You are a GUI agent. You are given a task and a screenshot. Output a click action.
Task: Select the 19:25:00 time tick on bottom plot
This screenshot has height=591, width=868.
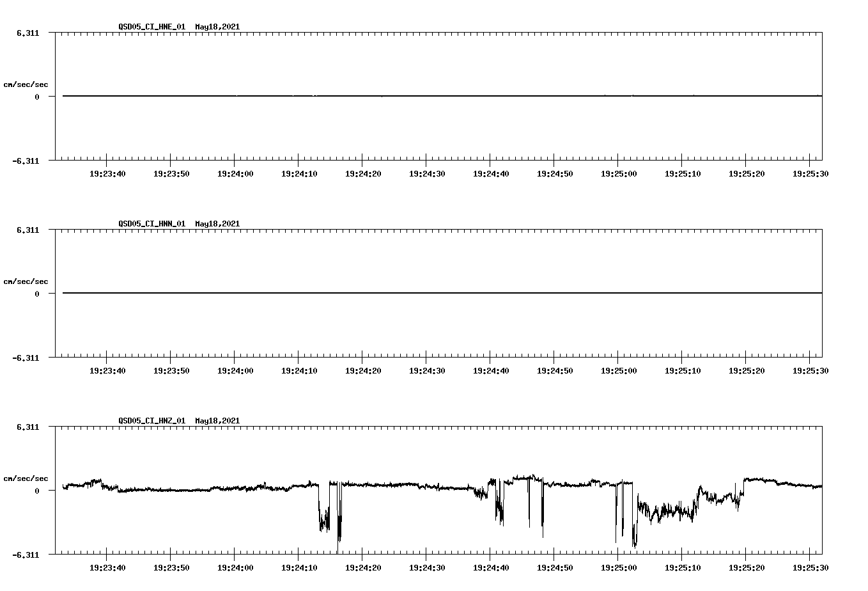[619, 567]
